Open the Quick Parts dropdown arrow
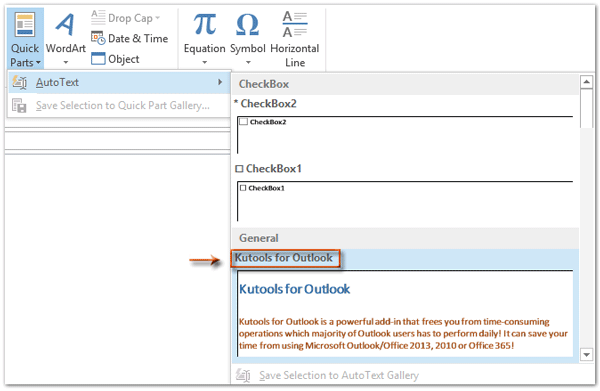The image size is (600, 391). click(38, 63)
